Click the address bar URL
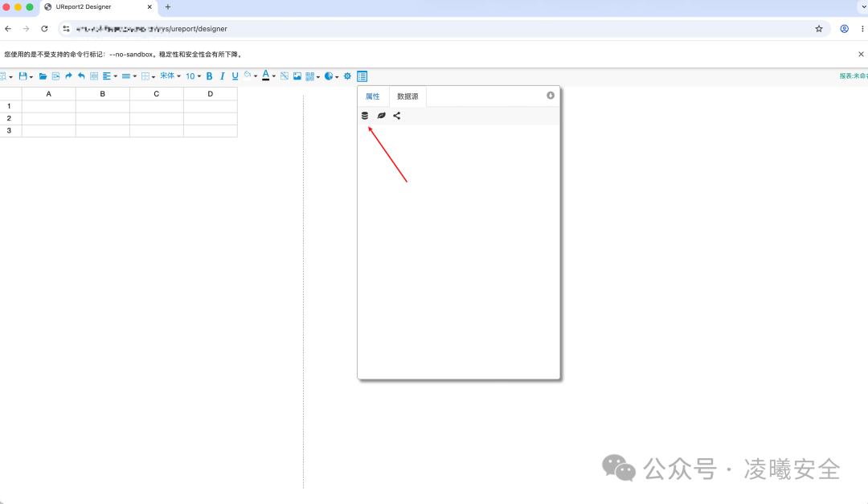This screenshot has height=504, width=868. 152,29
